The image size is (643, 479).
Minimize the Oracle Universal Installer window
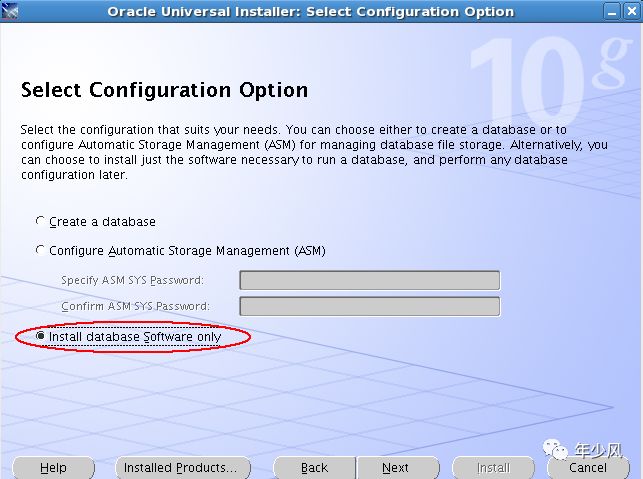tap(613, 11)
